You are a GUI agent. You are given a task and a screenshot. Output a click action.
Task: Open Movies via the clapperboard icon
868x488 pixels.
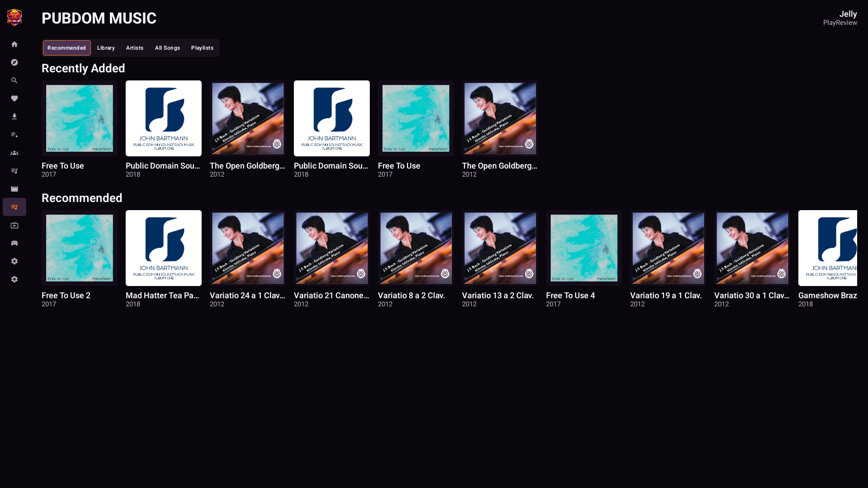[x=14, y=189]
